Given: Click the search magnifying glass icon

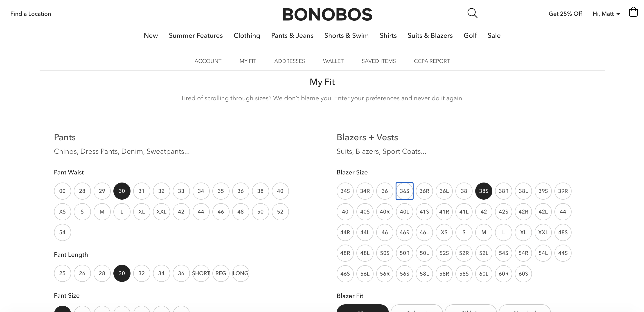Looking at the screenshot, I should [x=472, y=13].
